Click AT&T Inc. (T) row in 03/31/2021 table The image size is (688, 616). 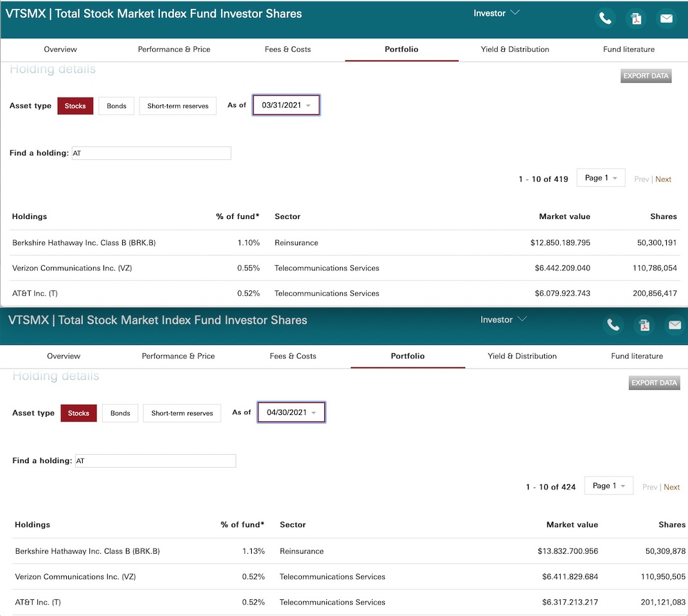pyautogui.click(x=344, y=293)
